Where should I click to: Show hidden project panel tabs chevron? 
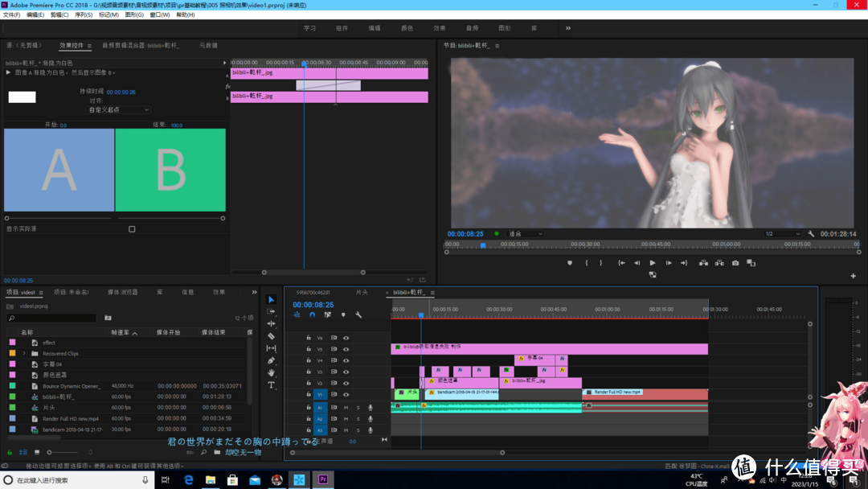pyautogui.click(x=254, y=292)
